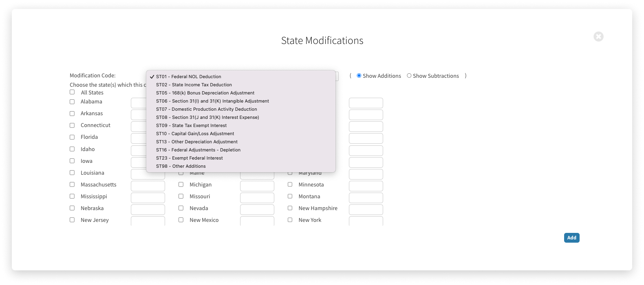Select the Show Additions radio button
The width and height of the screenshot is (644, 285).
(x=359, y=76)
